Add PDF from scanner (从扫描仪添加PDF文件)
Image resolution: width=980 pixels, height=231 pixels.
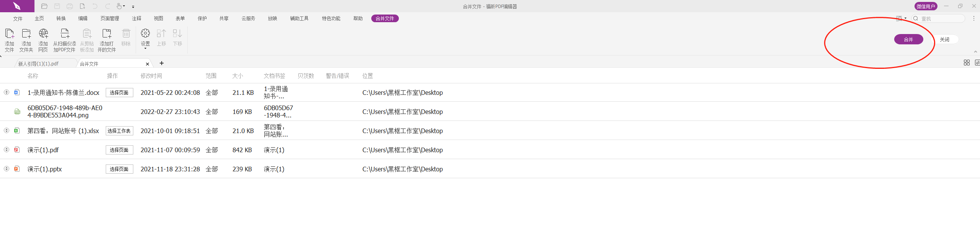click(65, 34)
